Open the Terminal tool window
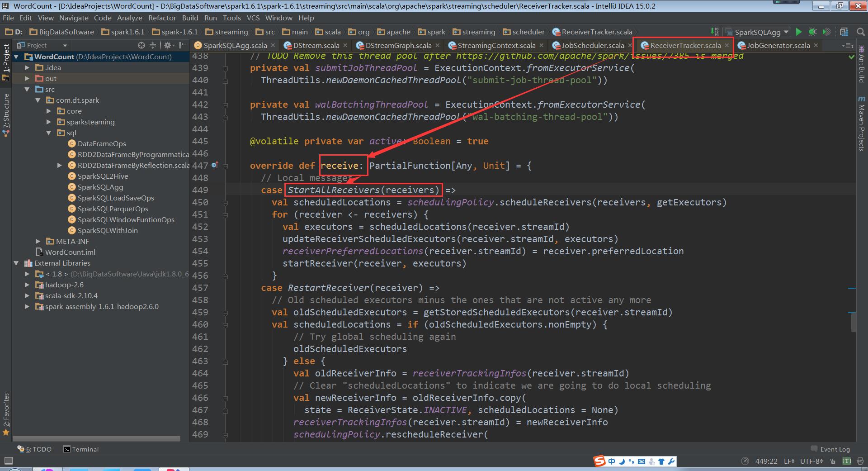The width and height of the screenshot is (868, 471). [81, 449]
